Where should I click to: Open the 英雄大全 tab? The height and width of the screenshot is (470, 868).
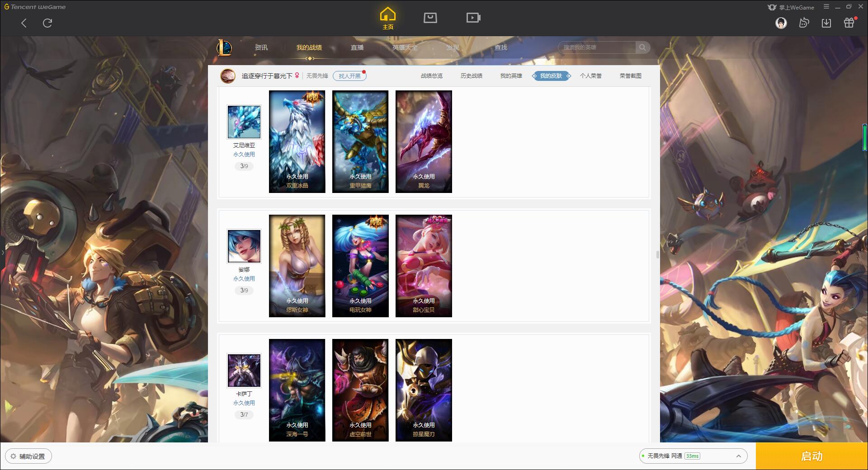(x=405, y=47)
